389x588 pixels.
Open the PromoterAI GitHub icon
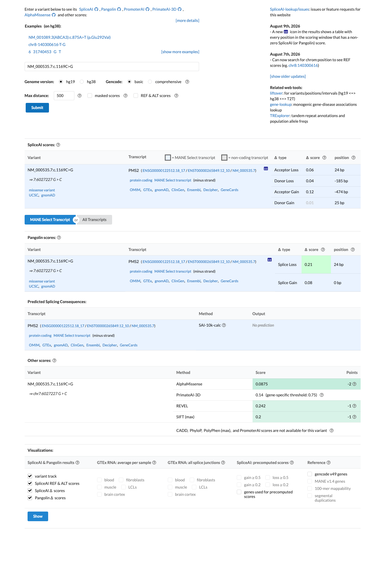pos(147,9)
